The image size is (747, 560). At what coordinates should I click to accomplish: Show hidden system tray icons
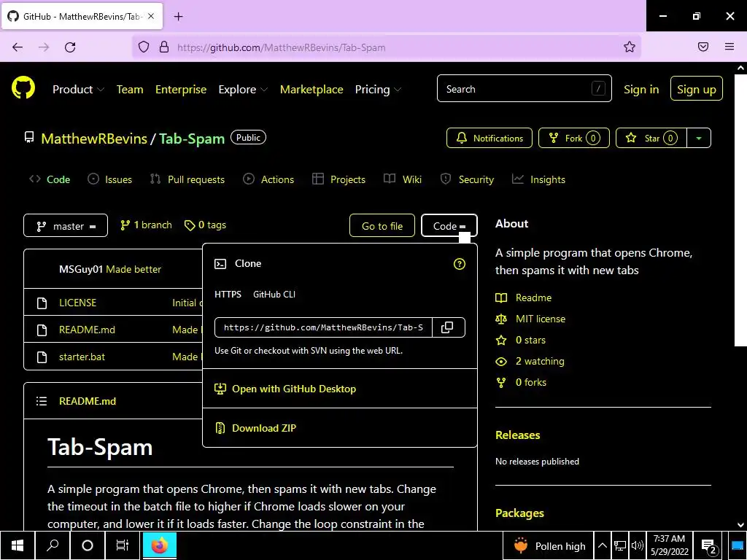click(602, 545)
